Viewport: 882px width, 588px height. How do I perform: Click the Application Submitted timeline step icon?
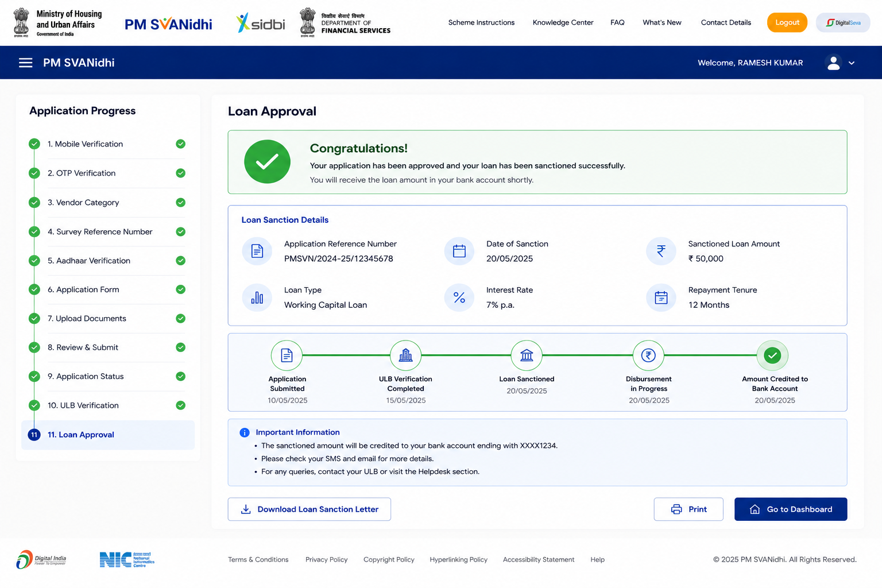click(x=287, y=356)
